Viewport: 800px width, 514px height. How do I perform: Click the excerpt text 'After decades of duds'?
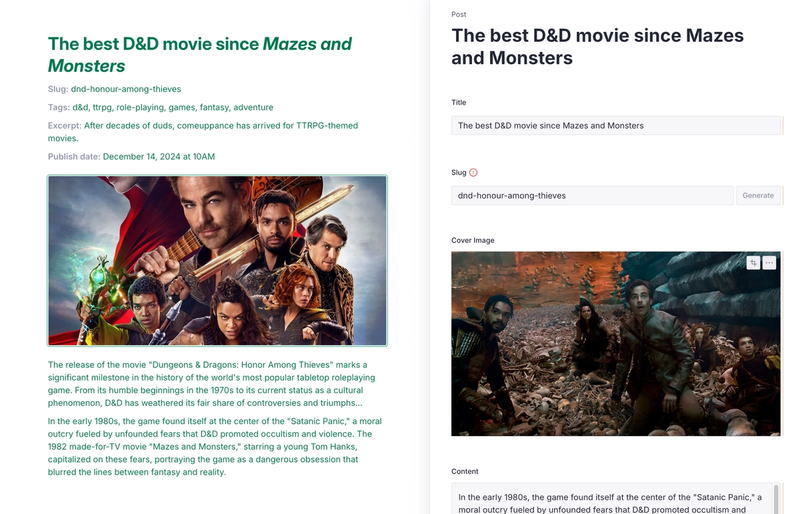pyautogui.click(x=203, y=132)
